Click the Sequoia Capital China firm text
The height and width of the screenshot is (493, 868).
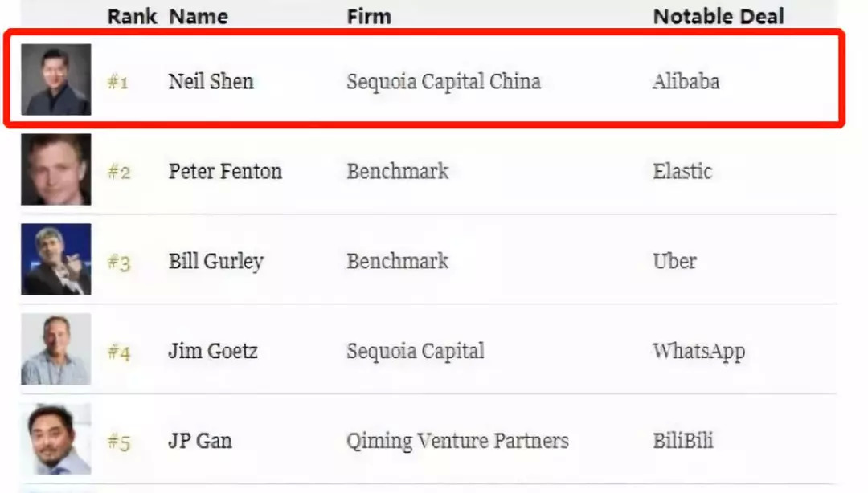point(444,81)
